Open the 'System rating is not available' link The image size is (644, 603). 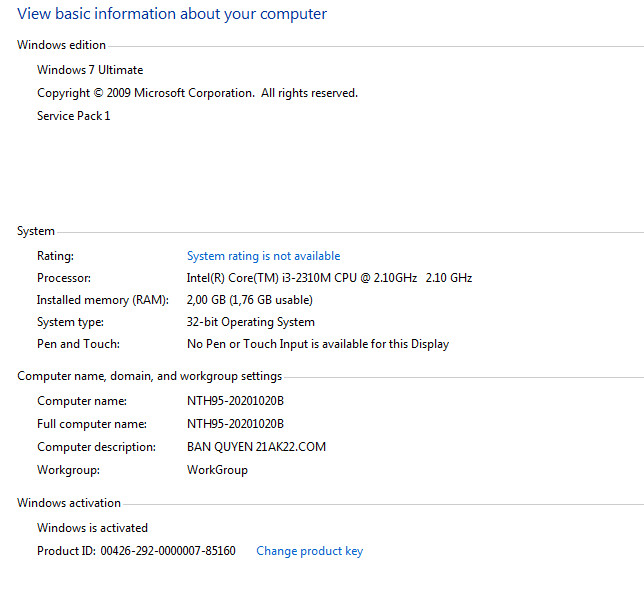[263, 256]
